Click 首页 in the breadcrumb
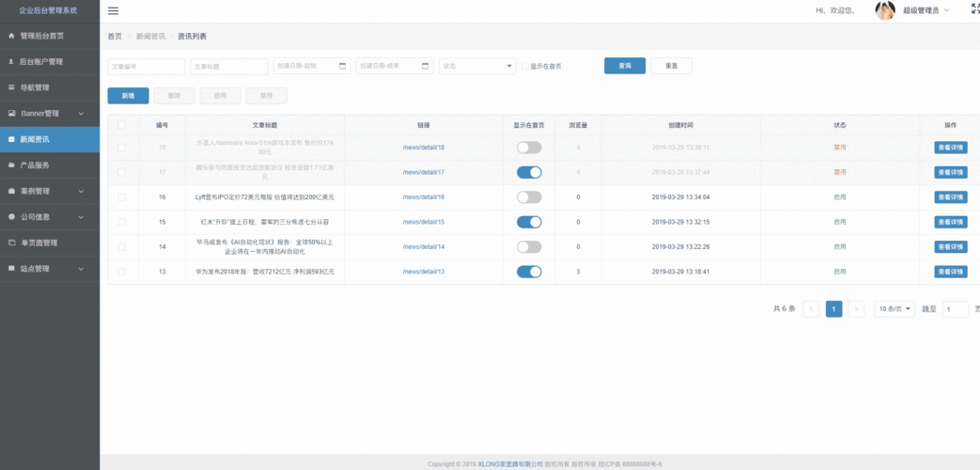980x470 pixels. click(115, 37)
